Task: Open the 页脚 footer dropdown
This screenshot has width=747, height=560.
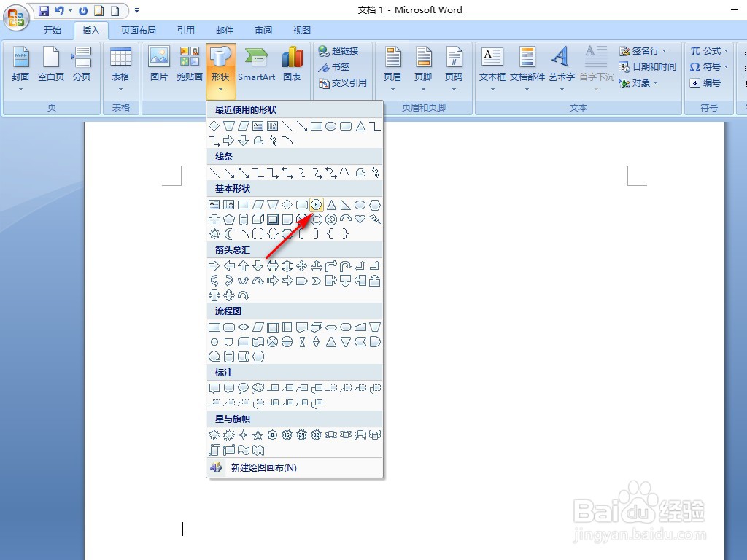Action: (x=423, y=69)
